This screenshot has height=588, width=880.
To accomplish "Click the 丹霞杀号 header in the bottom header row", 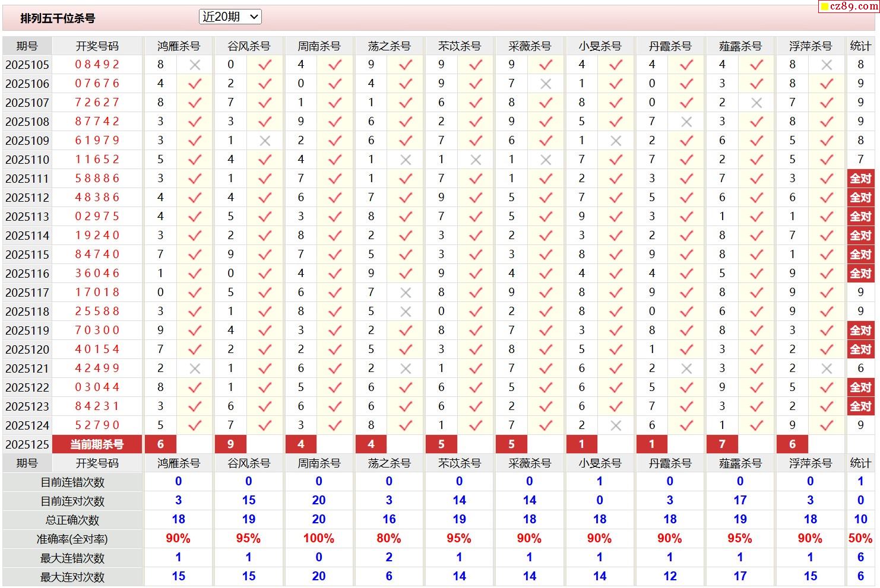I will click(x=670, y=463).
